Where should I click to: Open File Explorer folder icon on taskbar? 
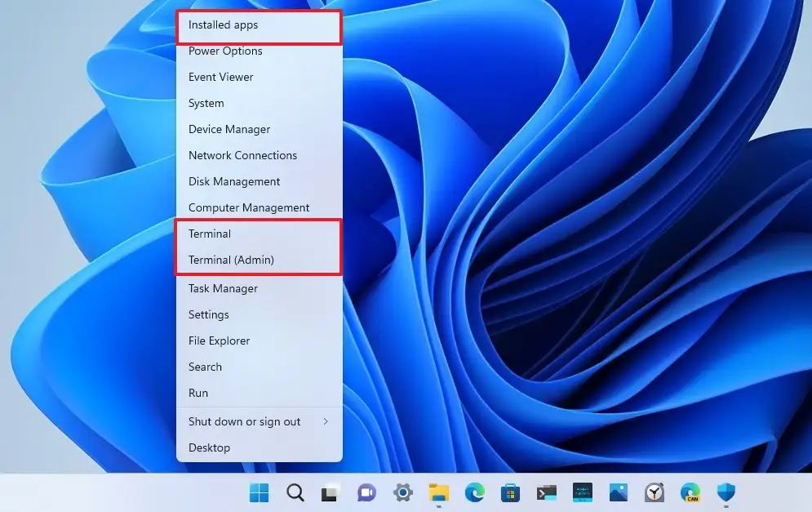click(439, 492)
